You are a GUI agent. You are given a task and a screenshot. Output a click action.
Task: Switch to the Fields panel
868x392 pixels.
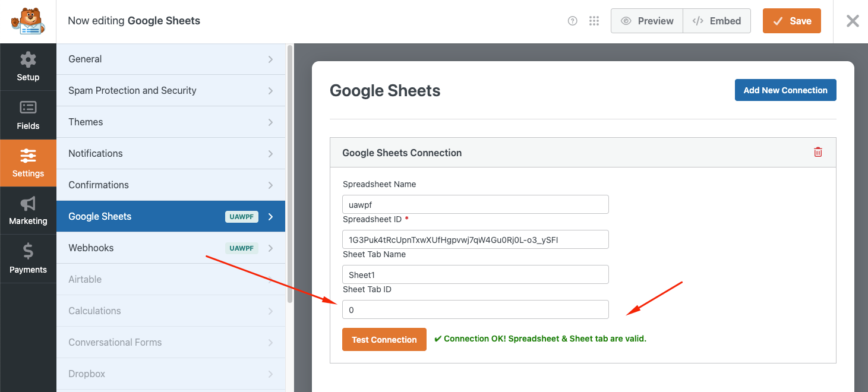coord(28,115)
